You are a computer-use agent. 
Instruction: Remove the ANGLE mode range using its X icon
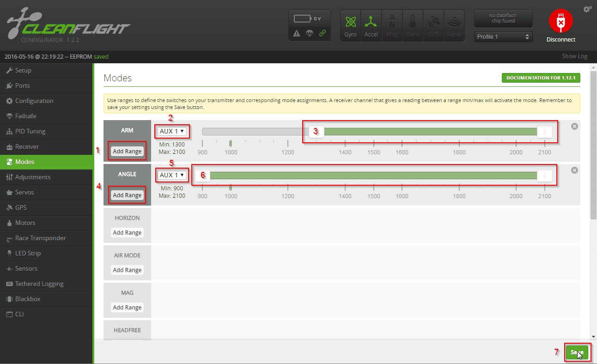click(x=574, y=170)
